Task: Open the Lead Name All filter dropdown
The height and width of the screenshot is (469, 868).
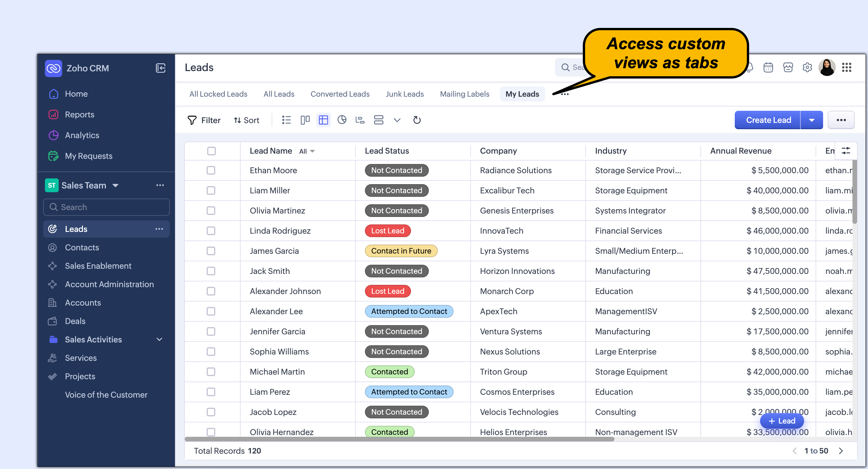Action: [x=307, y=151]
